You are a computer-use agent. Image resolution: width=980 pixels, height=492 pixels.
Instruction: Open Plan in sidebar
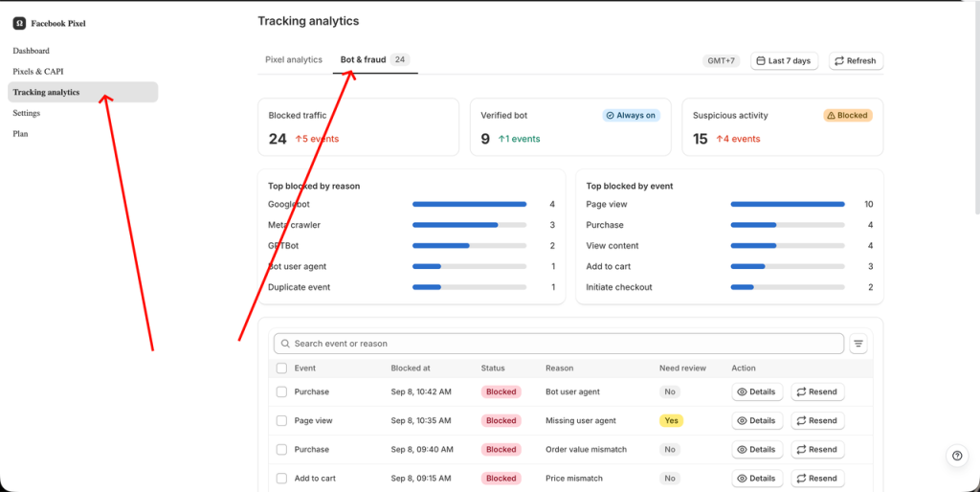tap(21, 134)
